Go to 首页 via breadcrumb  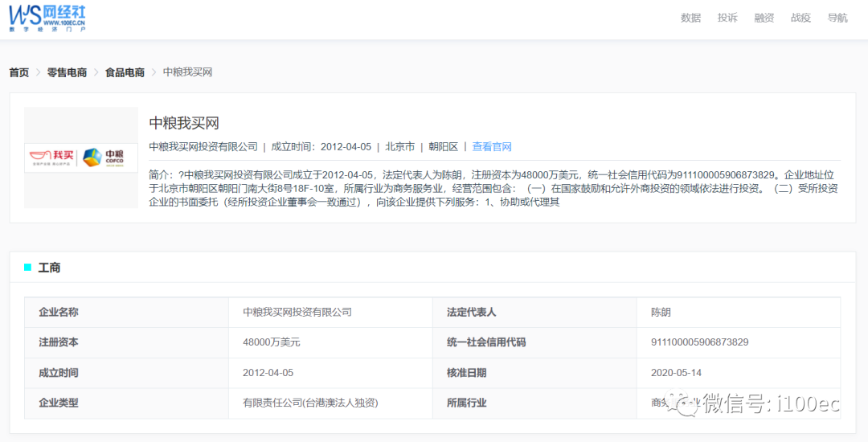[19, 72]
